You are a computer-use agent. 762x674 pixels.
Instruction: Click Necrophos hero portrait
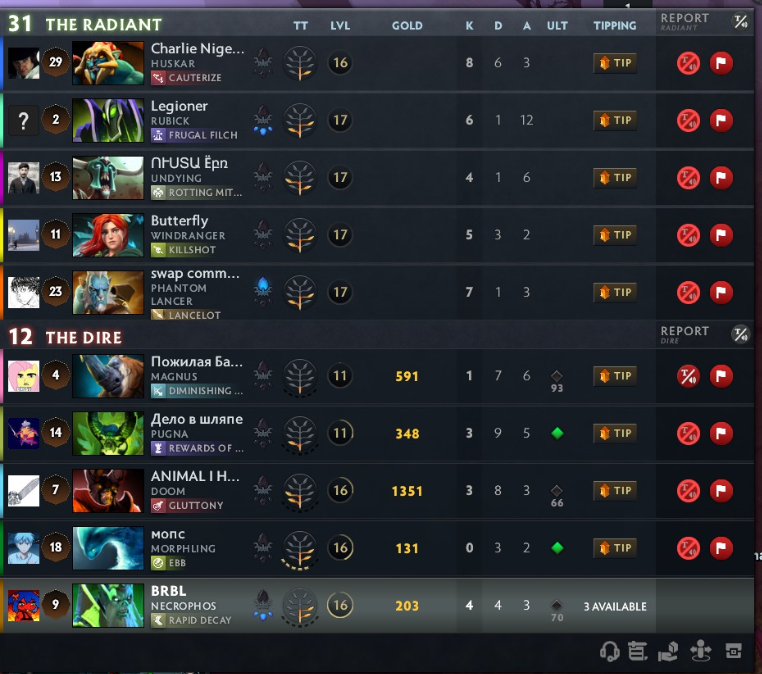108,605
